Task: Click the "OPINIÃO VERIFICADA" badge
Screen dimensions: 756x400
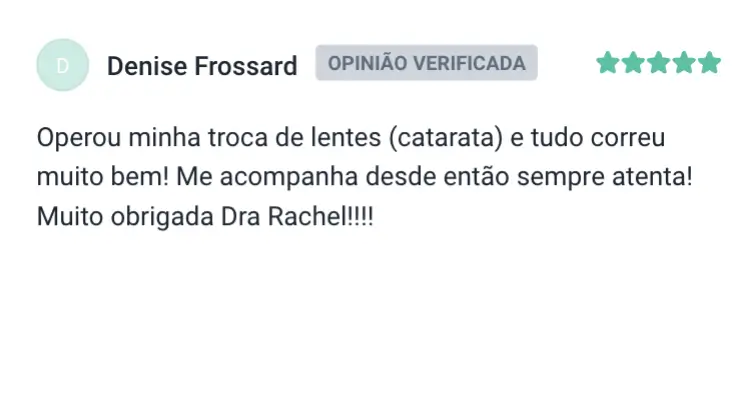Action: click(x=427, y=64)
